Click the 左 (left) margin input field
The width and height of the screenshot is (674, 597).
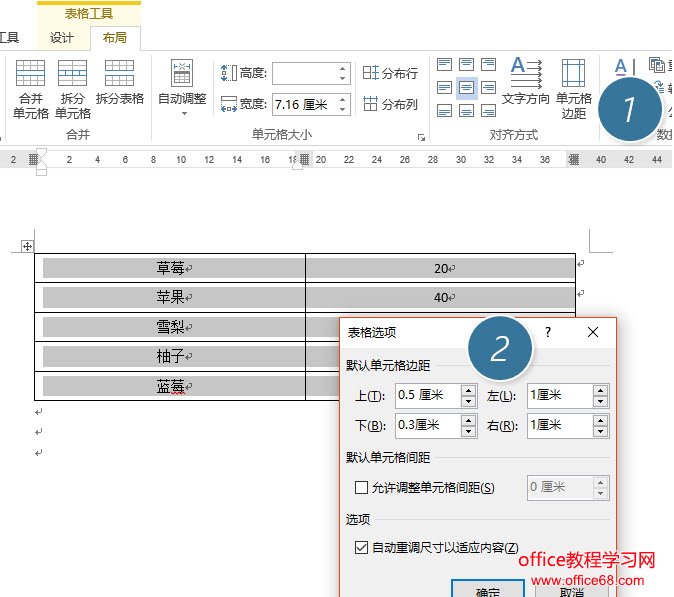pos(560,396)
